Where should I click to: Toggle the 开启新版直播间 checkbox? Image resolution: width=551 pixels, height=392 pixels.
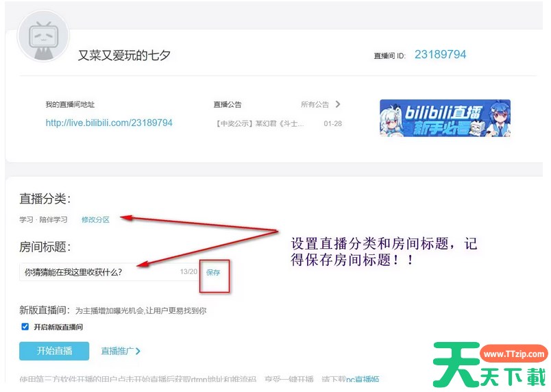25,327
